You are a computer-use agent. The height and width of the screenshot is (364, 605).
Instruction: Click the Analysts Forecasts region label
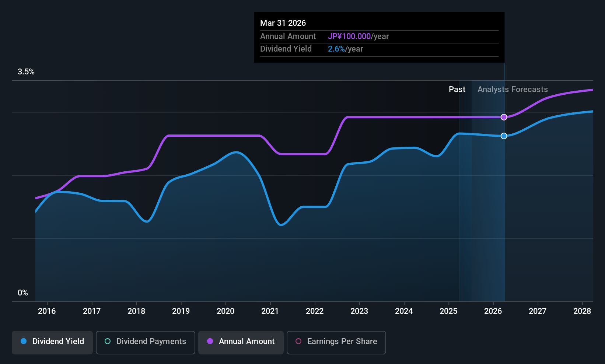513,90
